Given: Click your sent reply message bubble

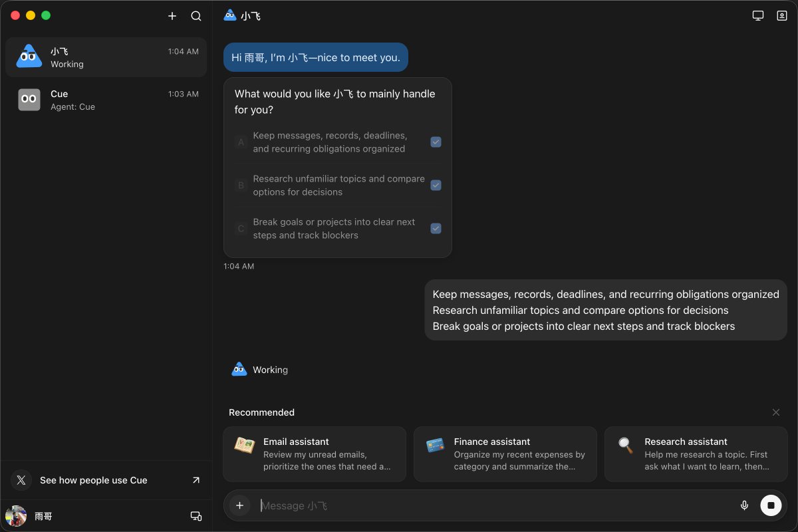Looking at the screenshot, I should [x=606, y=310].
